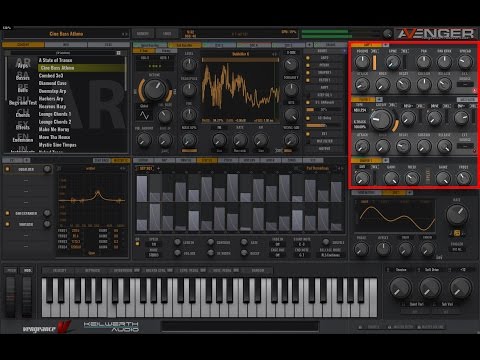Click the plus button next to the AMP 1 tab
The width and height of the screenshot is (480, 360).
pyautogui.click(x=386, y=45)
